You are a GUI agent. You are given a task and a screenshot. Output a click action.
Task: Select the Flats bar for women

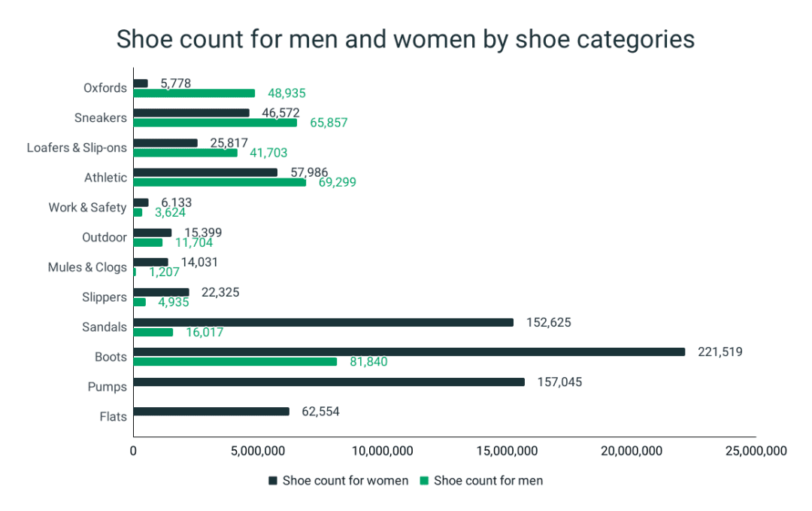click(x=211, y=411)
